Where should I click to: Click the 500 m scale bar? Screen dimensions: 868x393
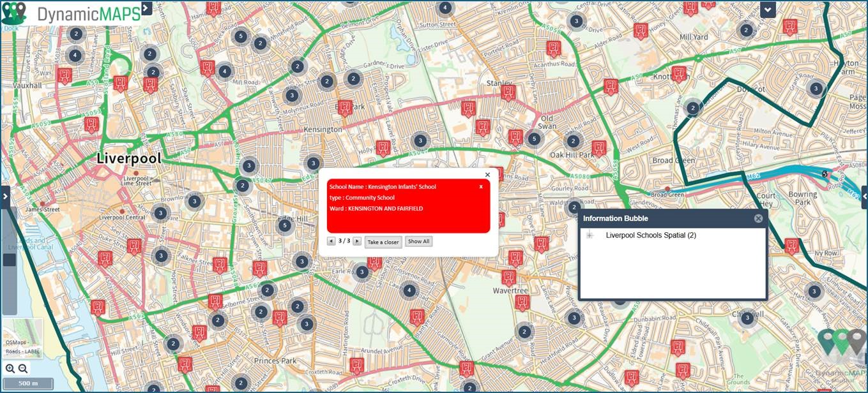pyautogui.click(x=27, y=383)
